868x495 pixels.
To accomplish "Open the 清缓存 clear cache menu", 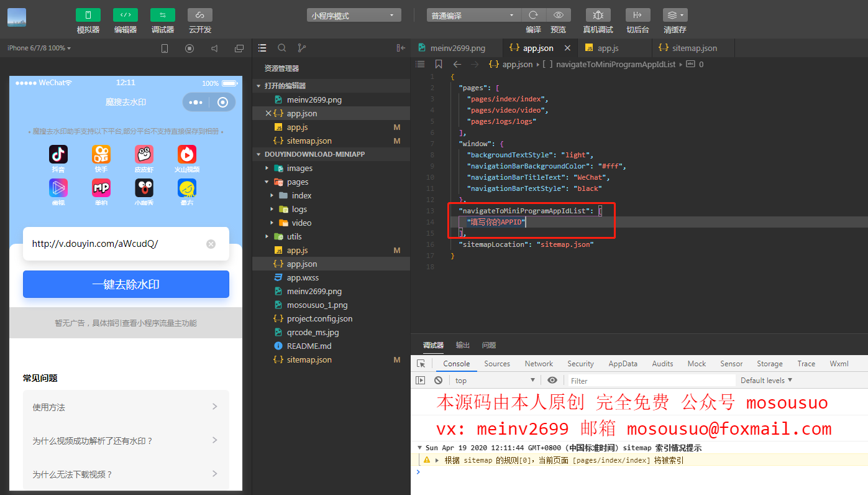I will [675, 15].
